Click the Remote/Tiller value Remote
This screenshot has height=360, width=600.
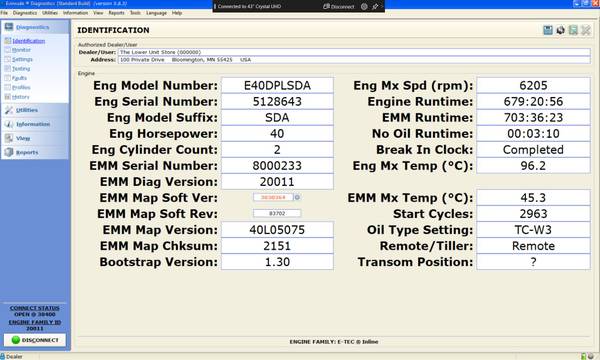[x=533, y=246]
